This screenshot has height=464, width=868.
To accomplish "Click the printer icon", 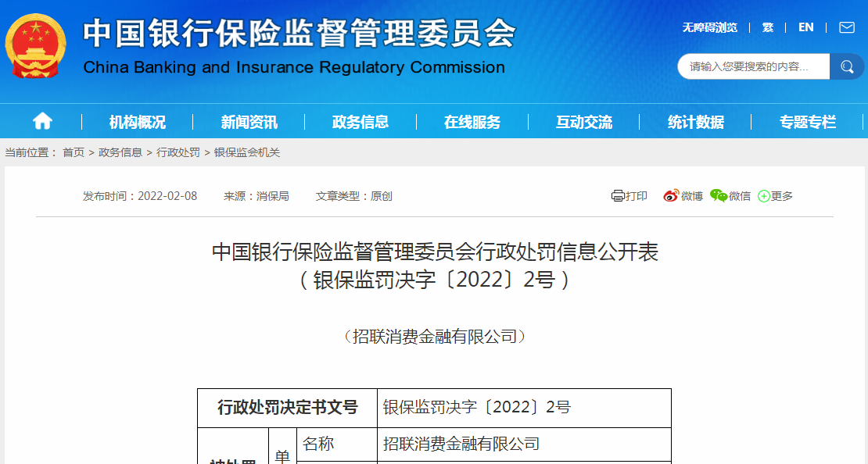I will coord(617,196).
